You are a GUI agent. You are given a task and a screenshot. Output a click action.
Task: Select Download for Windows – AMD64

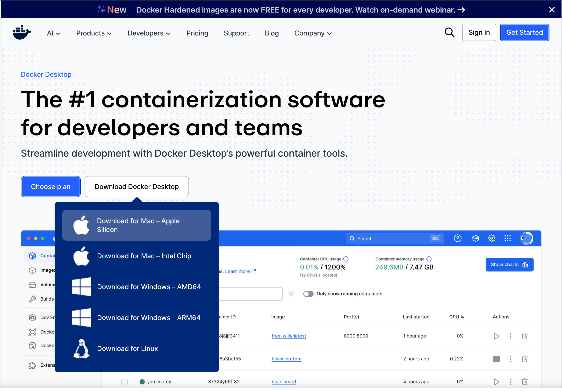[137, 287]
